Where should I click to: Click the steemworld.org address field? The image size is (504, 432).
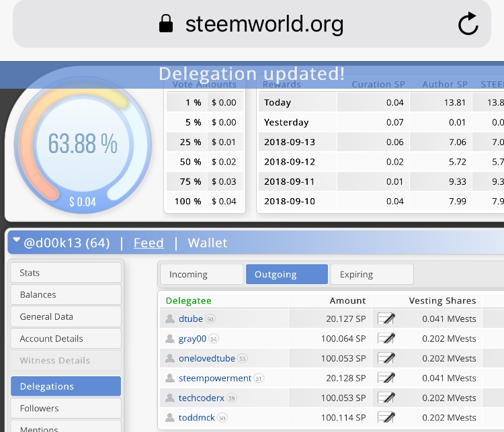252,24
